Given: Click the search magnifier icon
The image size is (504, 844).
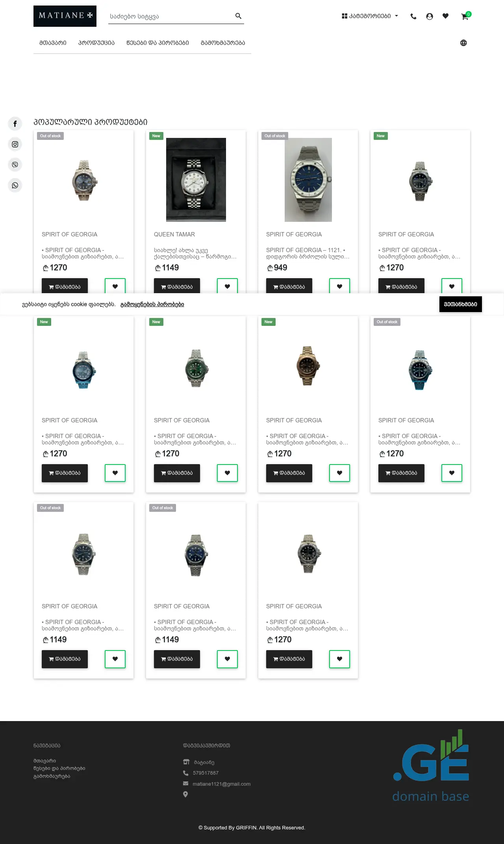Looking at the screenshot, I should [x=238, y=16].
